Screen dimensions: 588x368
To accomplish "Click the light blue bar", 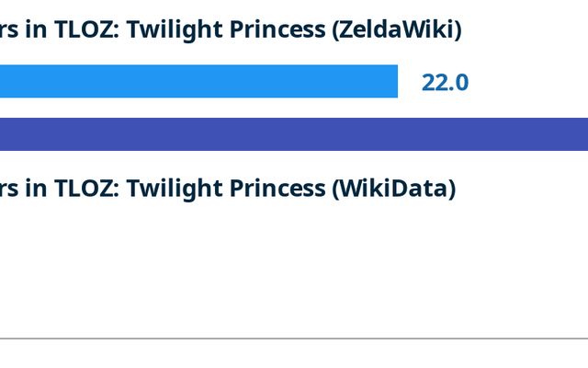I will [198, 81].
